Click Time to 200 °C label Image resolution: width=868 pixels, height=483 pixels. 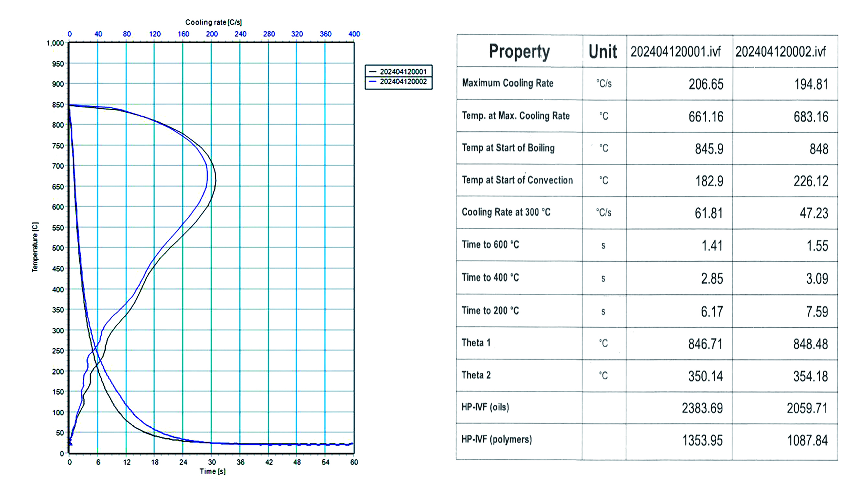click(490, 311)
